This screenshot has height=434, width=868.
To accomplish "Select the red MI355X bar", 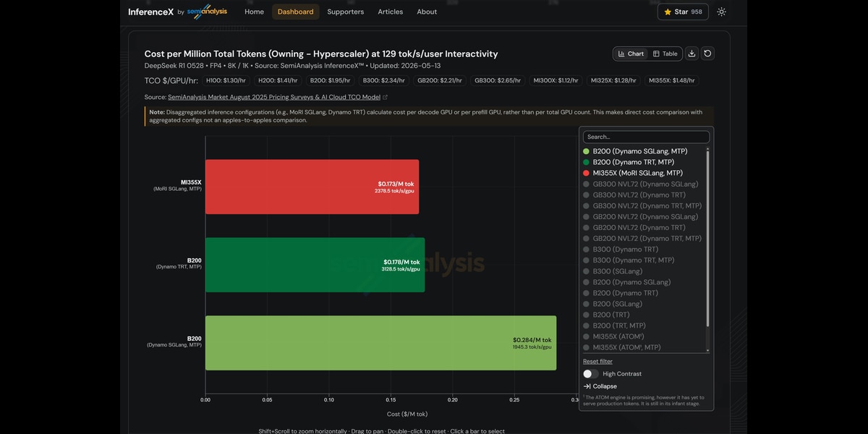I will 312,187.
